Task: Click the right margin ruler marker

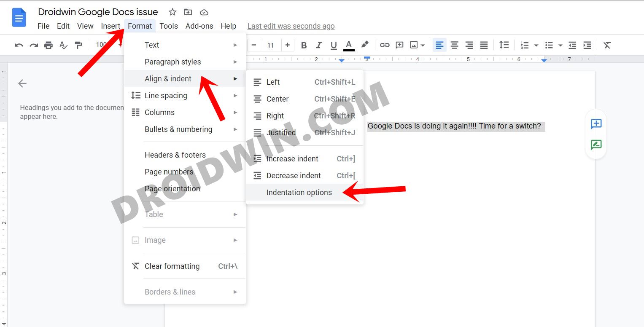Action: (x=544, y=61)
